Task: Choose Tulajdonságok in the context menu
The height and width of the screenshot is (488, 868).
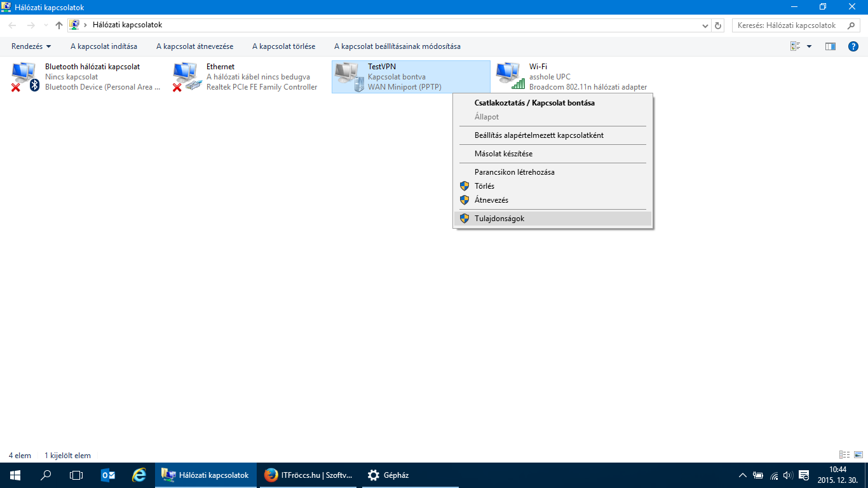Action: (x=499, y=219)
